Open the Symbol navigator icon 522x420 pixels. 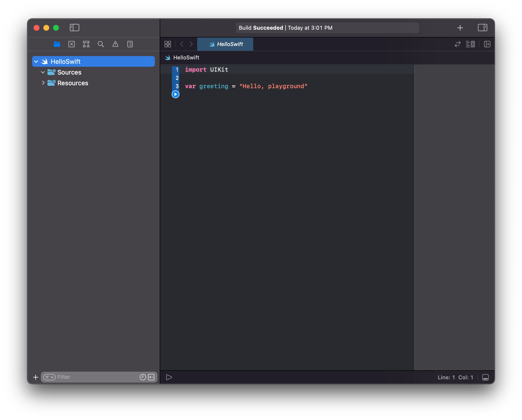(x=86, y=44)
